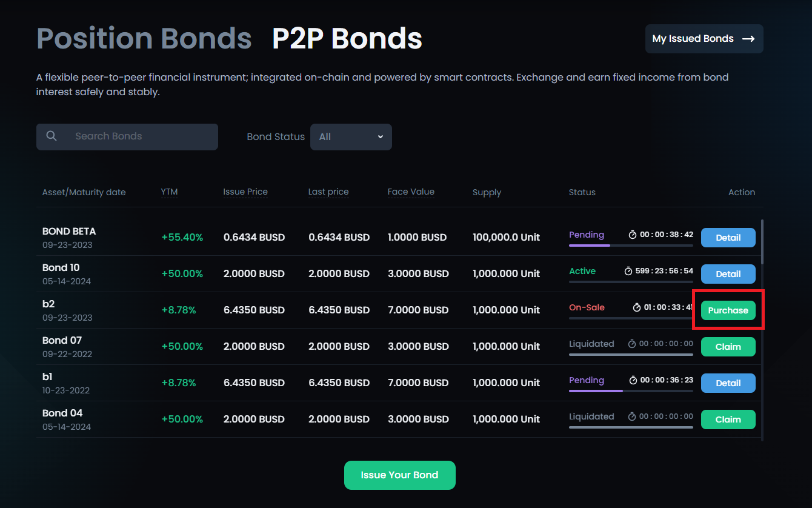Click the timer icon in BOND BETA row
The width and height of the screenshot is (812, 508).
633,235
